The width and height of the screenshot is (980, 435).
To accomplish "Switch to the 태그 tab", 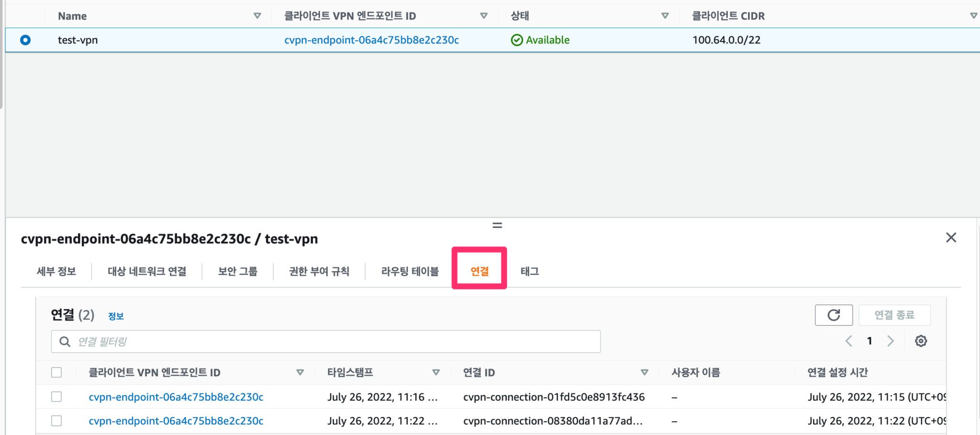I will point(529,271).
